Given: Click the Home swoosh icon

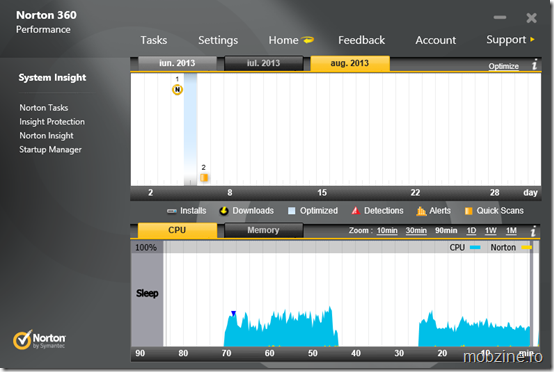Looking at the screenshot, I should (x=307, y=40).
